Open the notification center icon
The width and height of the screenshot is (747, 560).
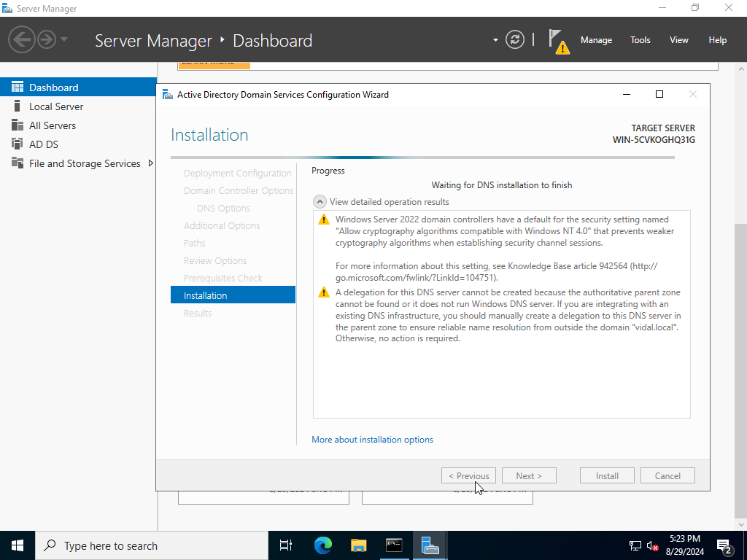tap(724, 545)
